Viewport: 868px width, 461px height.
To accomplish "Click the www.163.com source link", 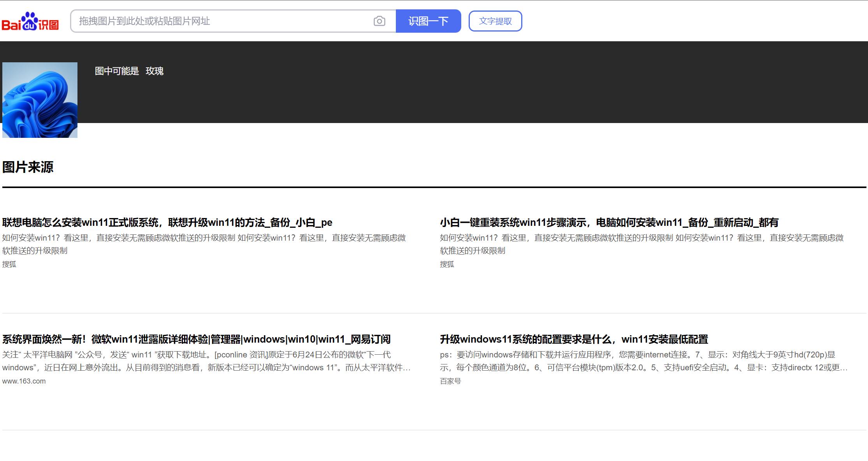I will point(23,381).
